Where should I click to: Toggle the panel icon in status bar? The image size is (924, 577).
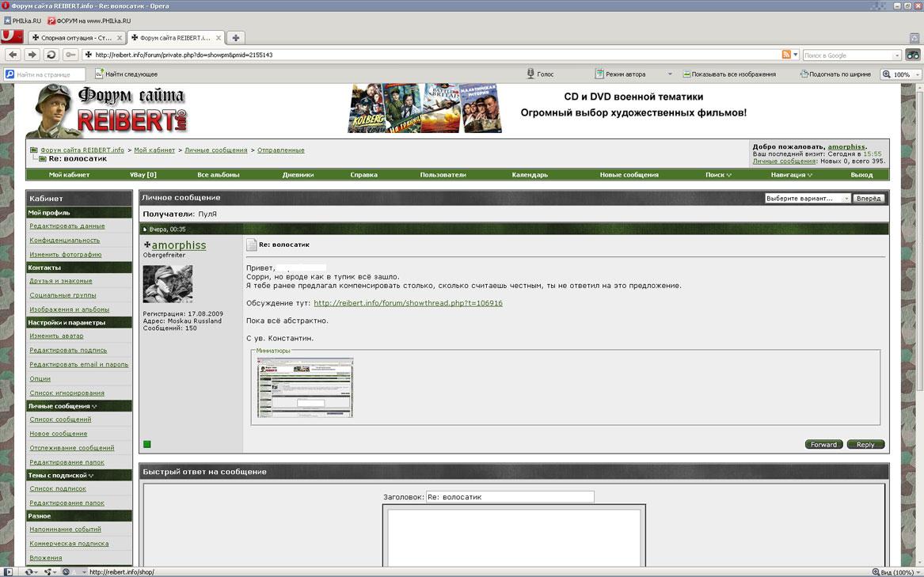(9, 571)
